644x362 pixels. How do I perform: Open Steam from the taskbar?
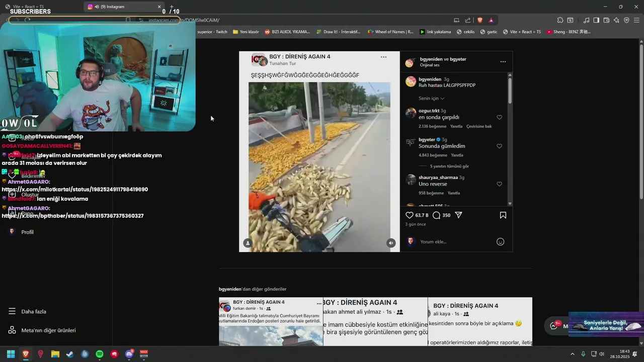pyautogui.click(x=70, y=354)
